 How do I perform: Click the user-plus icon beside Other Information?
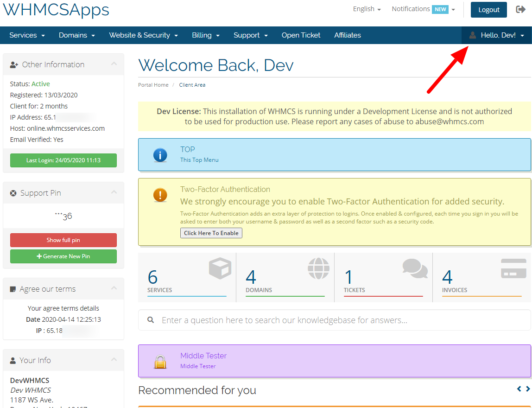click(14, 65)
